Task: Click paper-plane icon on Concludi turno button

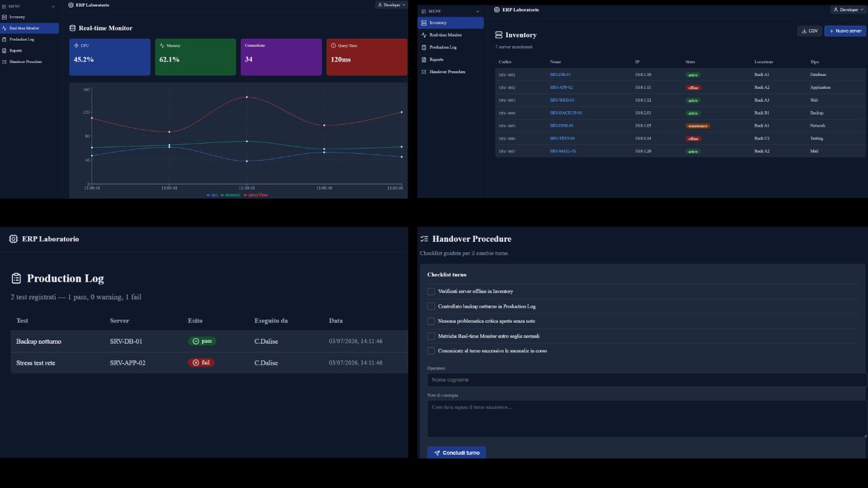Action: pyautogui.click(x=437, y=453)
